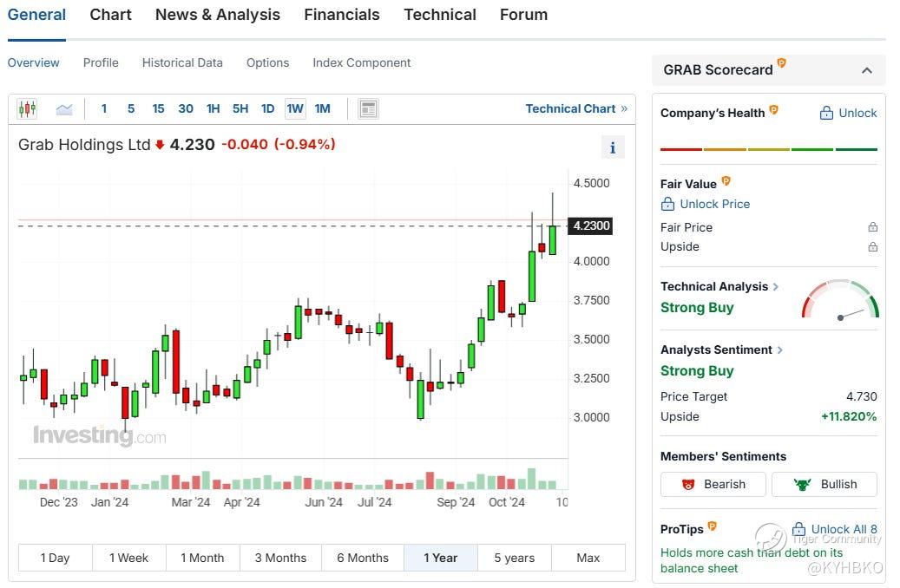Set chart interval to 1M

coord(323,108)
